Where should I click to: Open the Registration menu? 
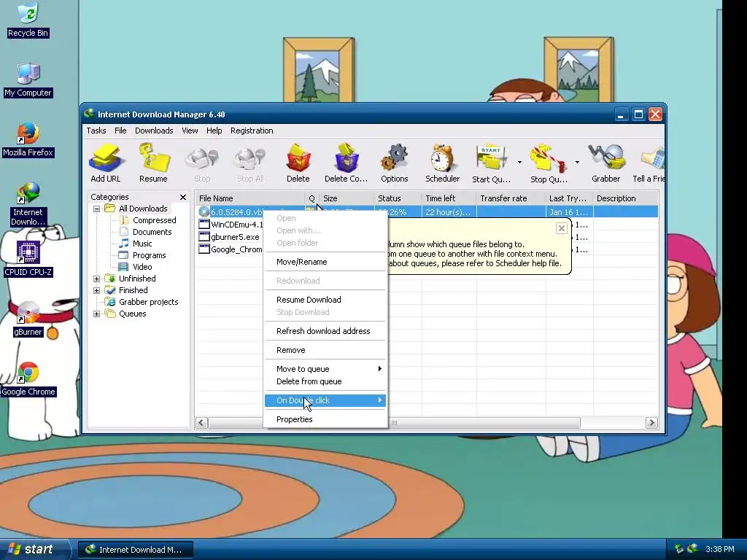pyautogui.click(x=252, y=131)
